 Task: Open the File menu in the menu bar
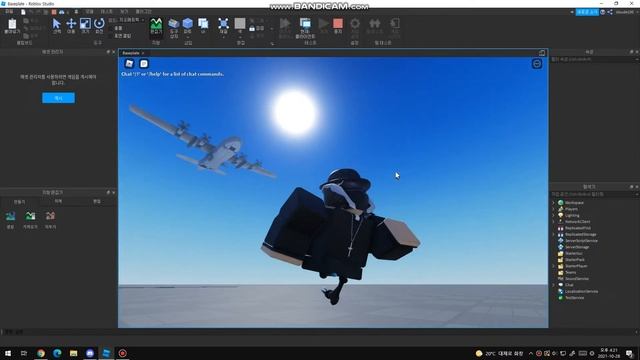point(9,12)
